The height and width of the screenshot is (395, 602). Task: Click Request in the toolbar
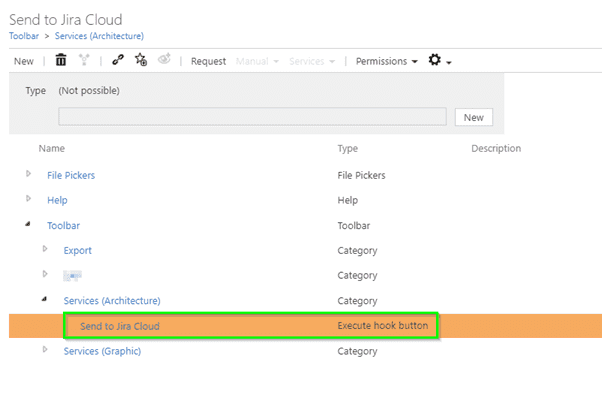click(x=208, y=61)
